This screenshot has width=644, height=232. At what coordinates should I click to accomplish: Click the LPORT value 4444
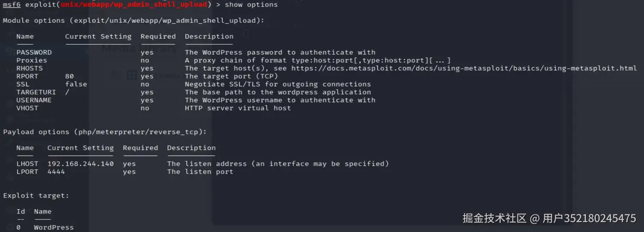56,172
